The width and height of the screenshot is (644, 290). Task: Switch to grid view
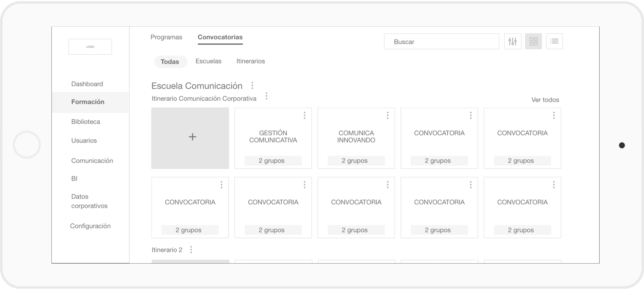click(x=533, y=41)
